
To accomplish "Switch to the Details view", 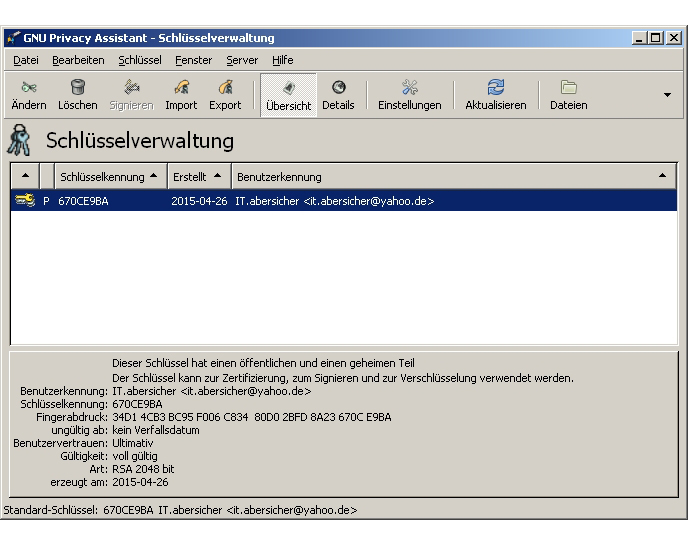I will [338, 95].
